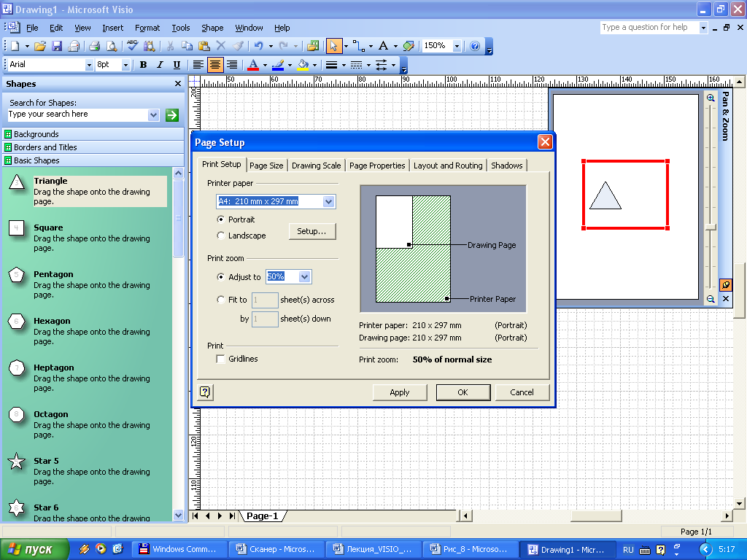Click the Cut scissors icon
The width and height of the screenshot is (747, 560).
pyautogui.click(x=170, y=46)
